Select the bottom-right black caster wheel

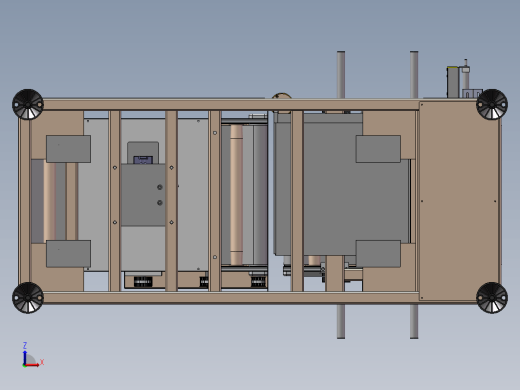coord(492,298)
